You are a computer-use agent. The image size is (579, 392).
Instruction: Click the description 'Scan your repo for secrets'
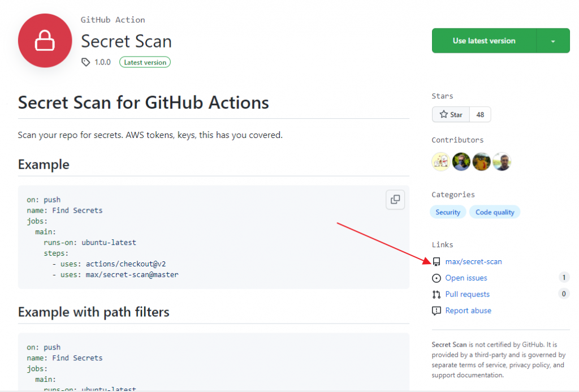point(150,135)
